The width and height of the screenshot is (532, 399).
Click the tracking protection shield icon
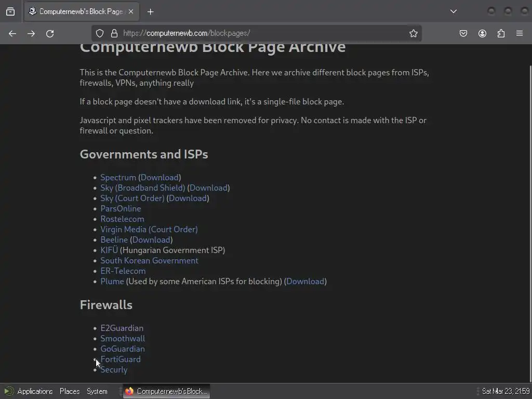[x=99, y=33]
